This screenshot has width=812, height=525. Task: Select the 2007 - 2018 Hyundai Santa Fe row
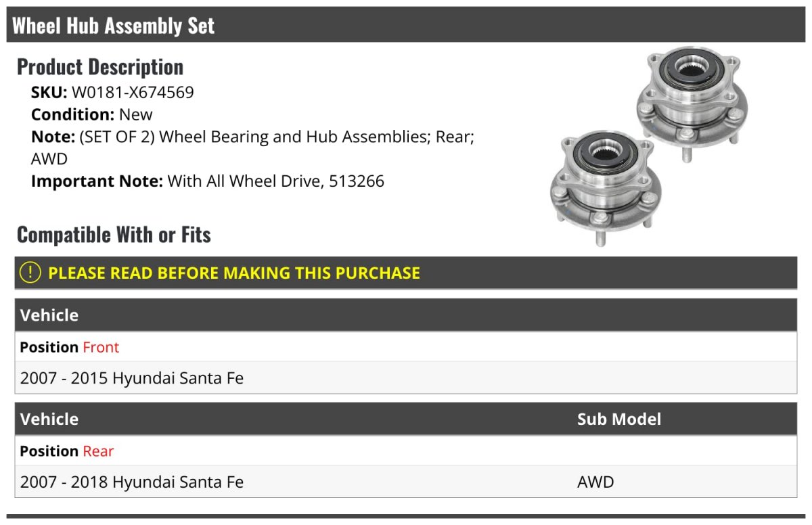coord(406,482)
